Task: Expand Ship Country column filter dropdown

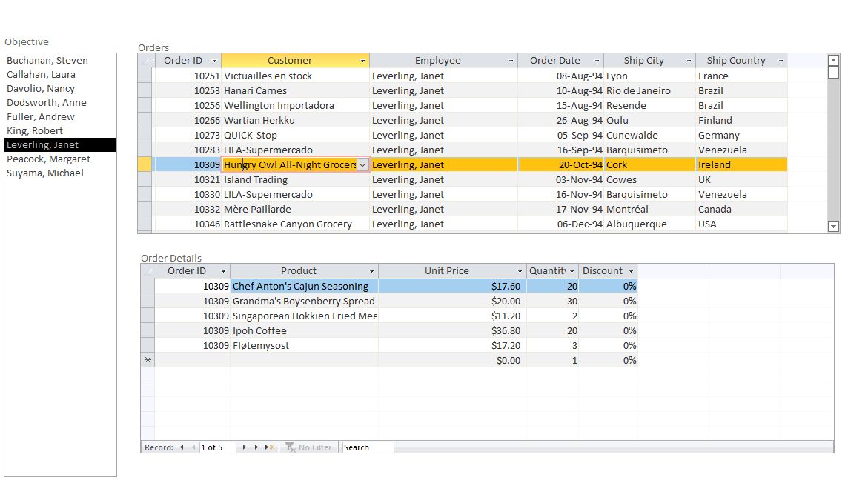Action: point(781,61)
